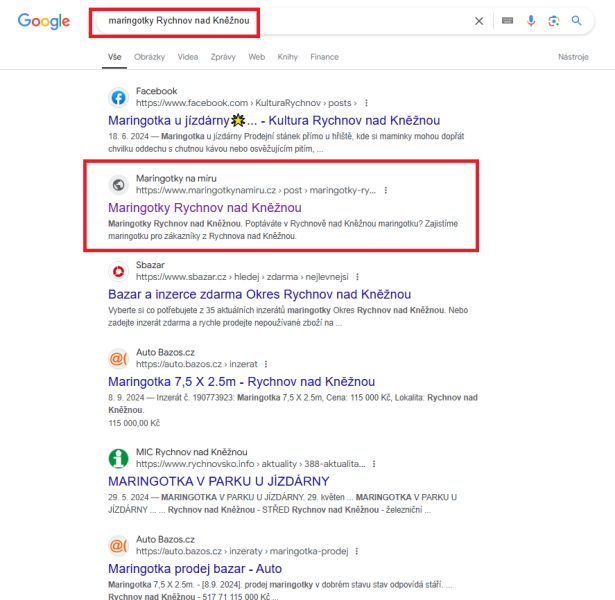This screenshot has height=600, width=615.
Task: Click the facebook.com KulturaRychnov URL text
Action: [246, 103]
